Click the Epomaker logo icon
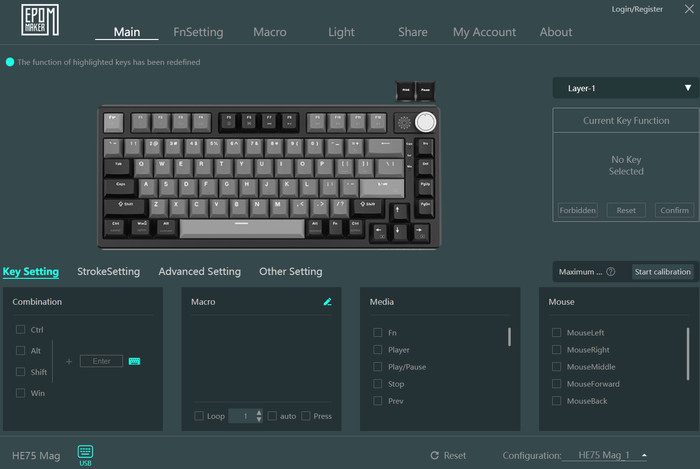 pyautogui.click(x=40, y=20)
